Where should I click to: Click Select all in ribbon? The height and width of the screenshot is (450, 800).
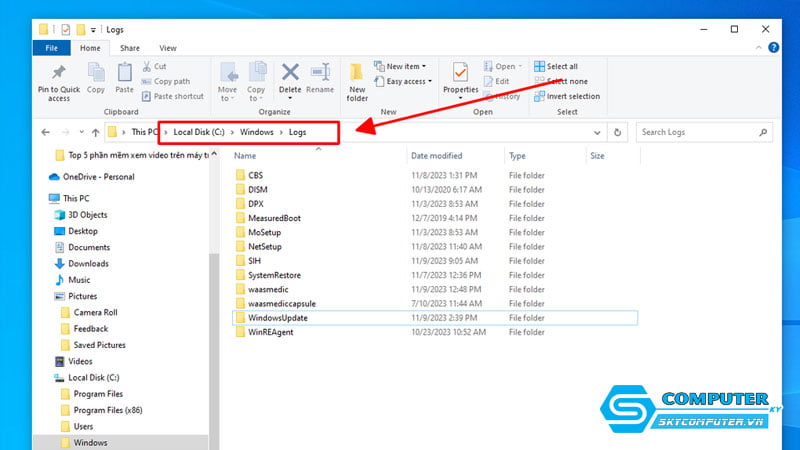pos(561,66)
